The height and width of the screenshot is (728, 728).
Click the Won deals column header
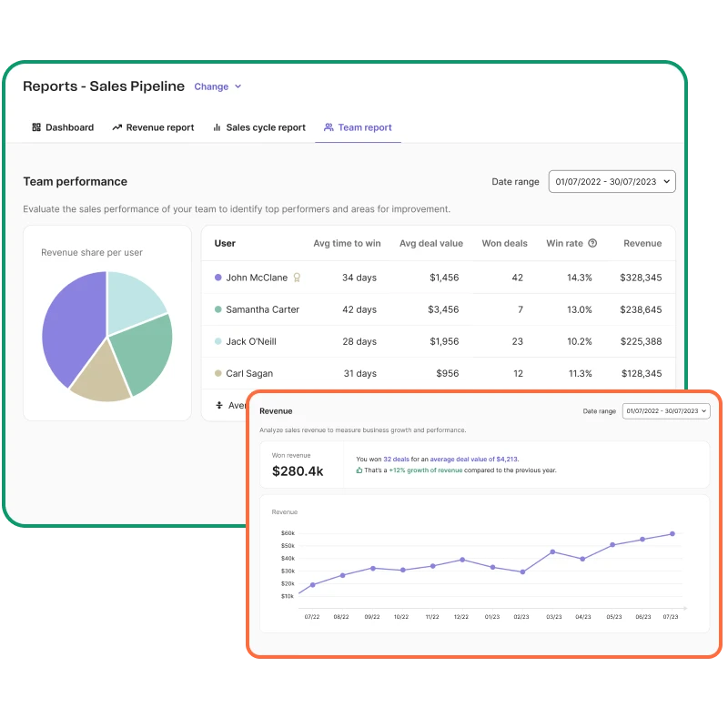(x=504, y=243)
